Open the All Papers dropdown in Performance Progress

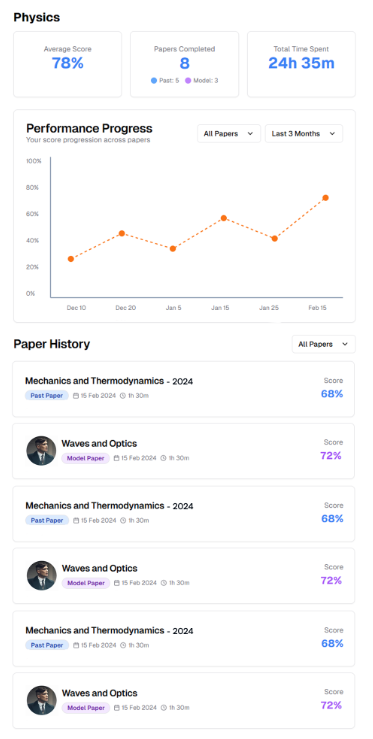pos(229,134)
